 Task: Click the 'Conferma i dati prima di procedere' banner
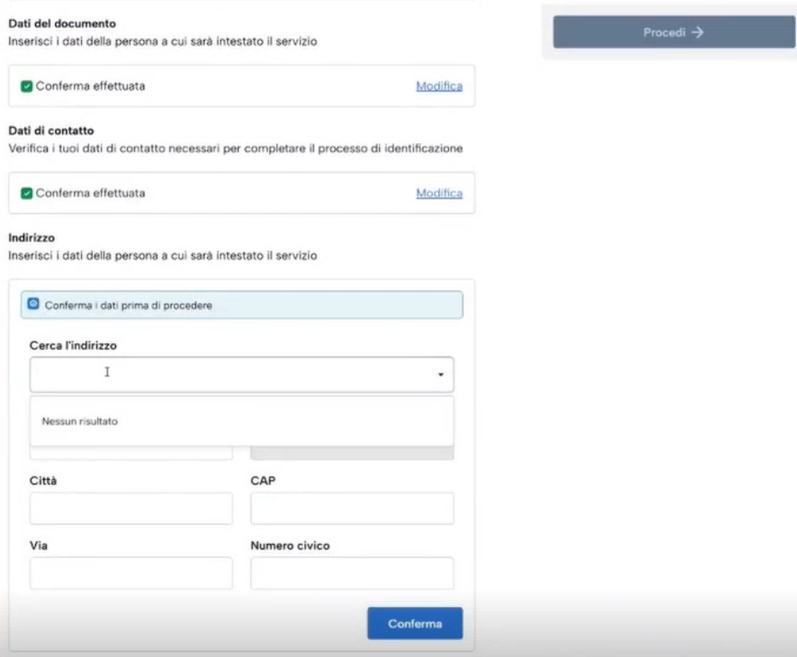pos(241,305)
